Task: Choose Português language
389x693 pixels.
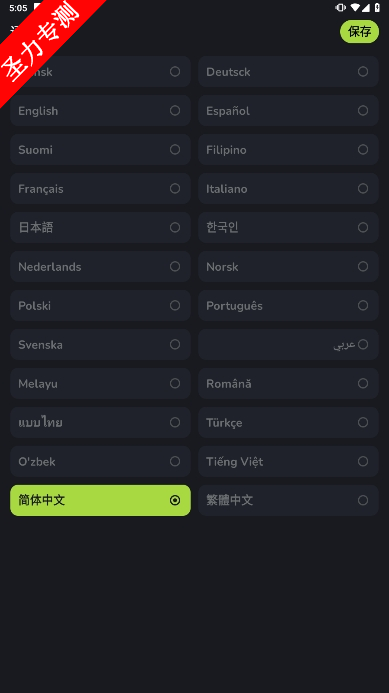Action: pos(288,305)
